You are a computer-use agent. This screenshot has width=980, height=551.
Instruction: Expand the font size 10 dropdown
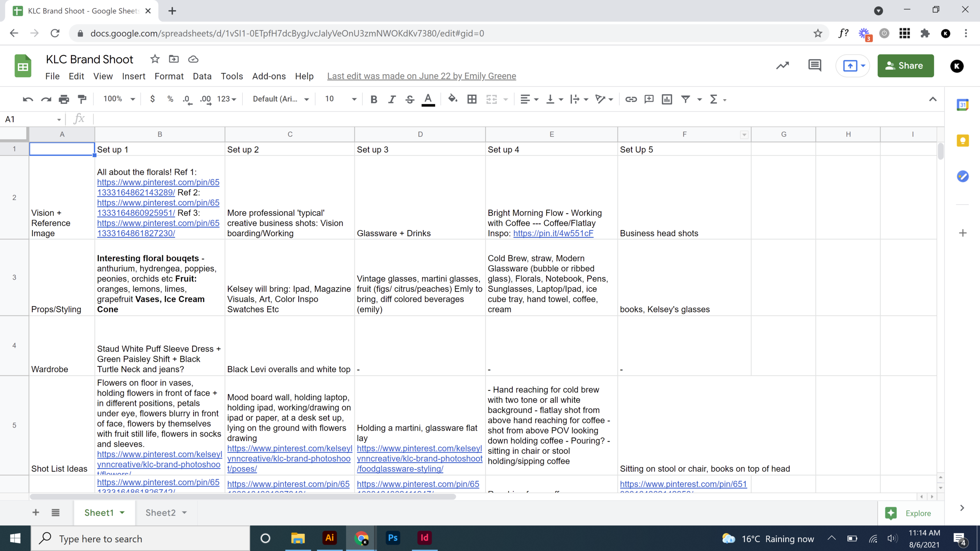340,99
